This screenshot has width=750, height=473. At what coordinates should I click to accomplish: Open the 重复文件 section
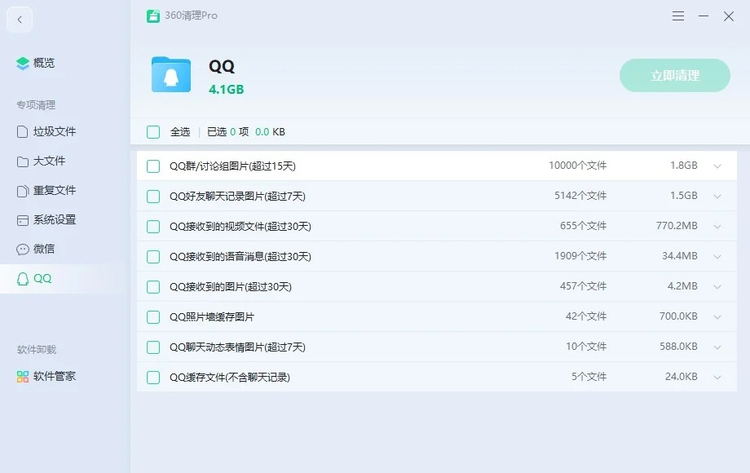tap(54, 190)
